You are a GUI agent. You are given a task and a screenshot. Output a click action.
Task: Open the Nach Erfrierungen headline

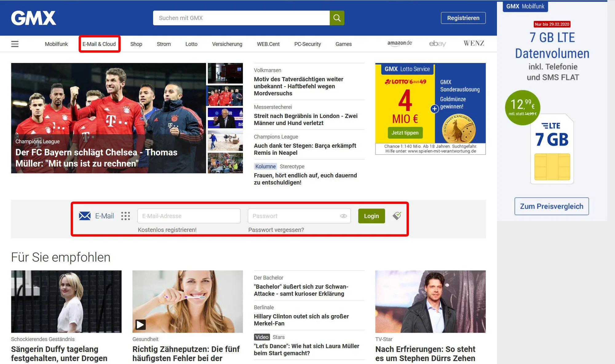(425, 354)
